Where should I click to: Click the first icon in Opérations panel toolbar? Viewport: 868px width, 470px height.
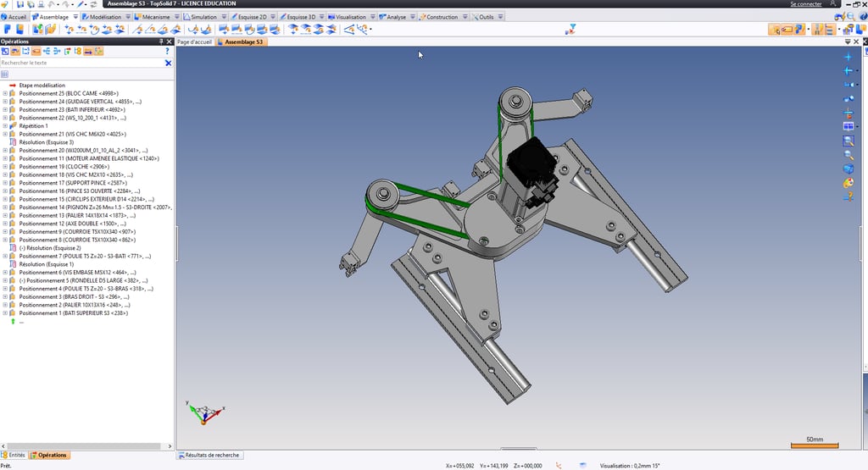click(x=5, y=51)
